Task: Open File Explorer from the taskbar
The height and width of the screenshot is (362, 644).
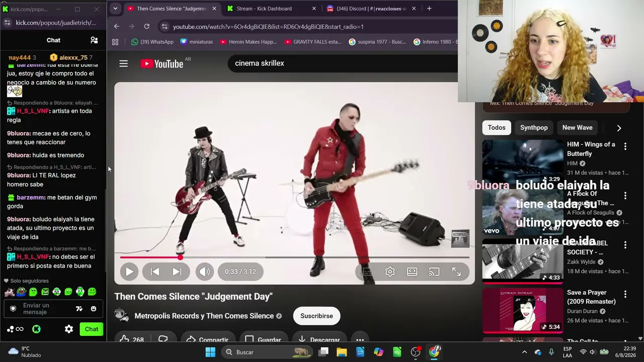Action: [342, 352]
